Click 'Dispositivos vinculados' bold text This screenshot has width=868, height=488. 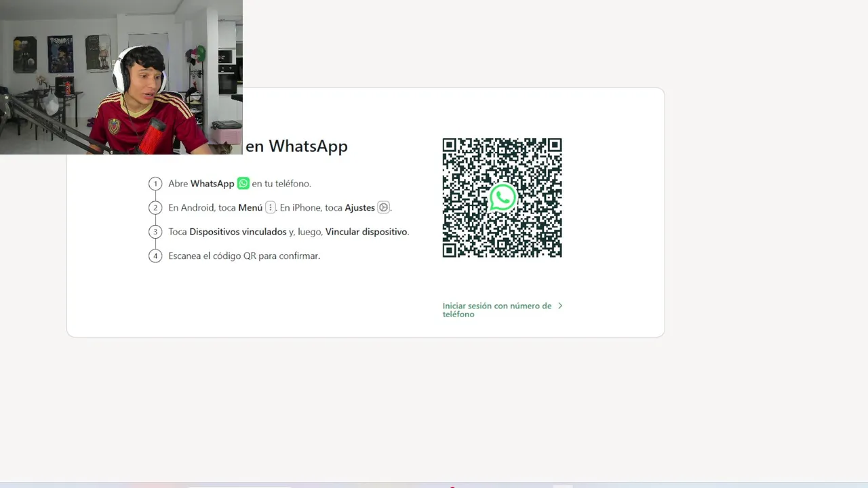238,232
